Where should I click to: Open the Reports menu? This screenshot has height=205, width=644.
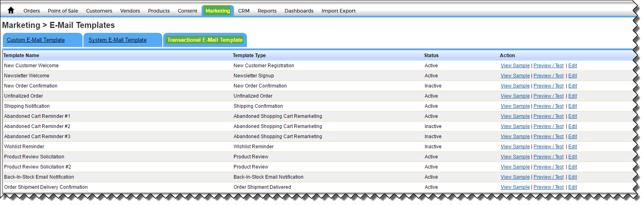pyautogui.click(x=267, y=11)
